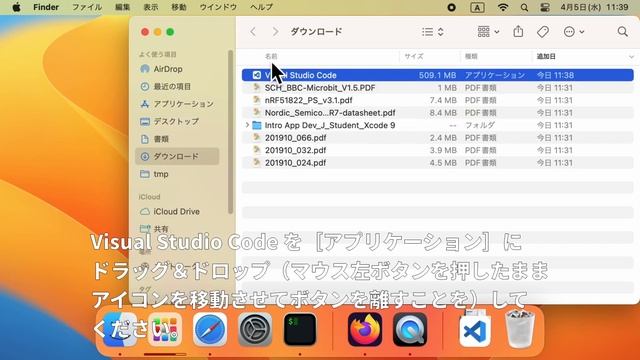Select デスクトップ in the sidebar

[x=178, y=121]
